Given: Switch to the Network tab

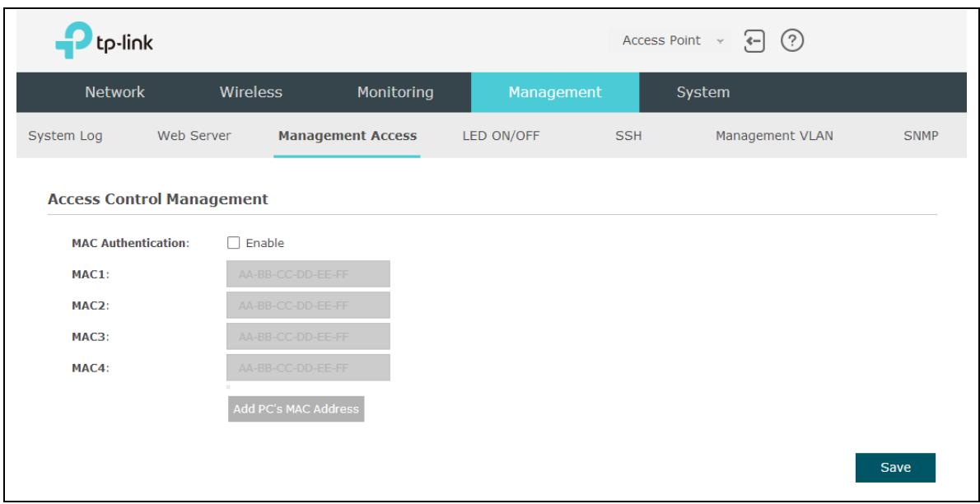Looking at the screenshot, I should pyautogui.click(x=115, y=92).
